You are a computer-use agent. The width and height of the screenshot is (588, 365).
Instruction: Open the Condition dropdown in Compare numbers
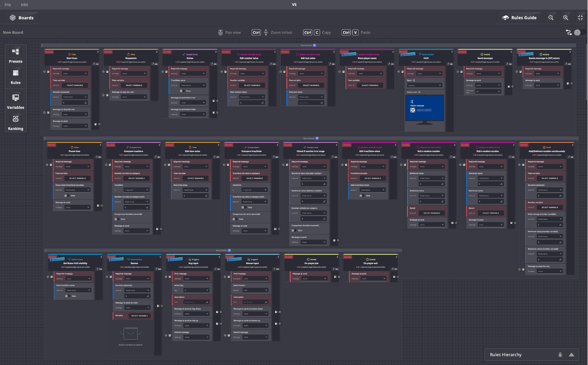coord(136,190)
